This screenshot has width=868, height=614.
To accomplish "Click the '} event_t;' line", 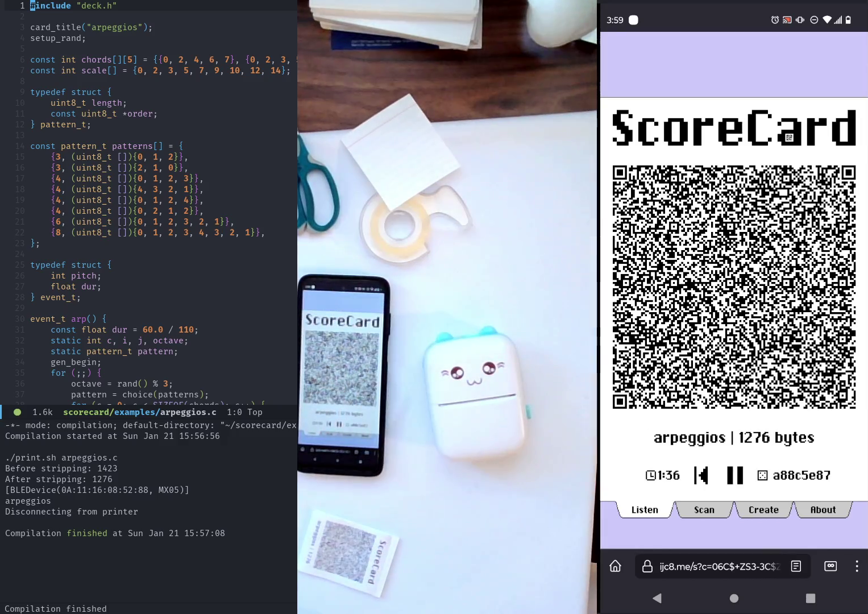I will pos(55,297).
